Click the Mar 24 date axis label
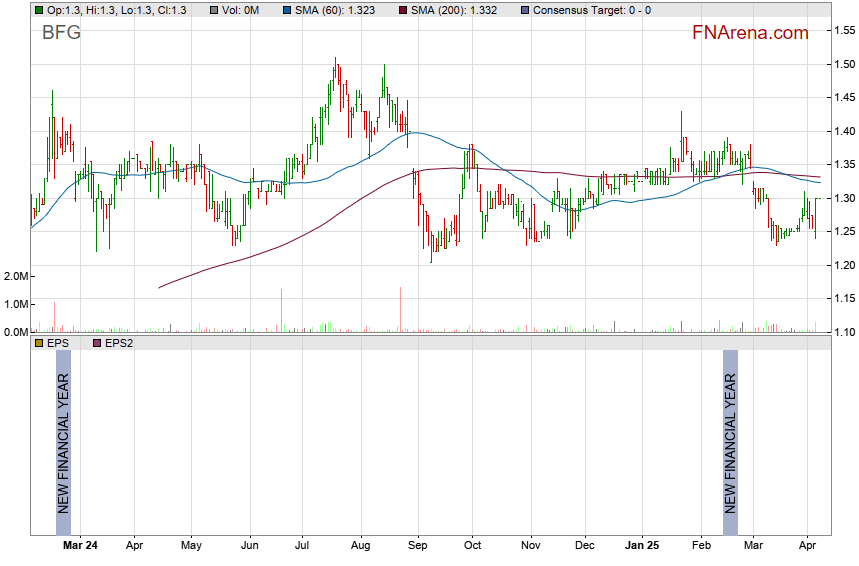 pos(80,546)
